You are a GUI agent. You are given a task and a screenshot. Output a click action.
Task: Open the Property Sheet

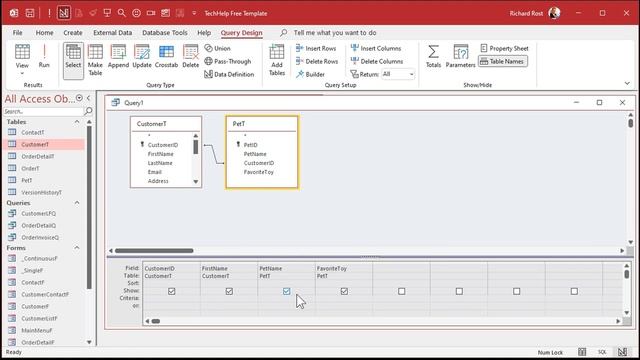504,48
